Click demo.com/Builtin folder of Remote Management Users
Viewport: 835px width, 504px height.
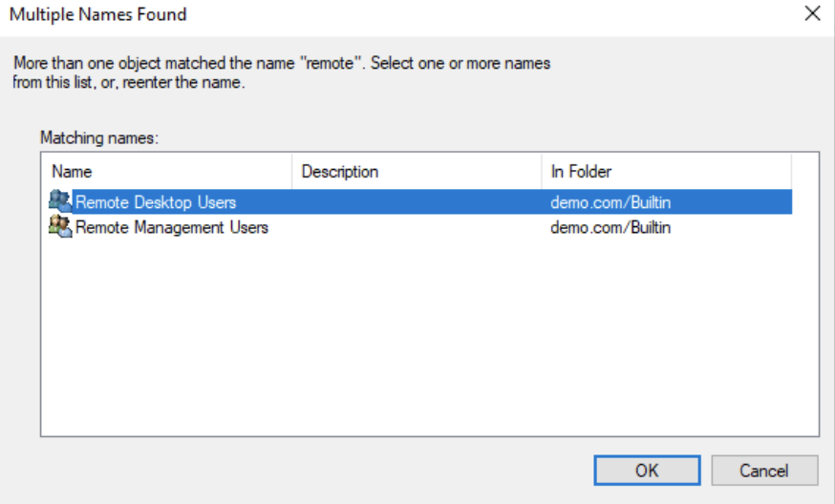(x=610, y=227)
